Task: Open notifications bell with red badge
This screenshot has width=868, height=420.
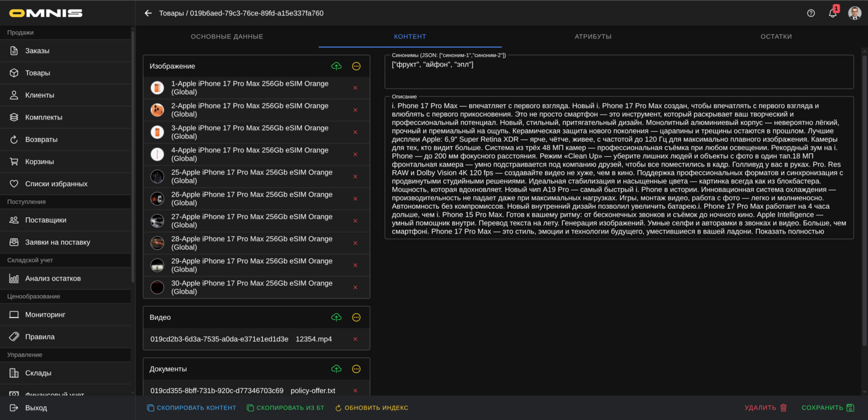Action: coord(832,13)
